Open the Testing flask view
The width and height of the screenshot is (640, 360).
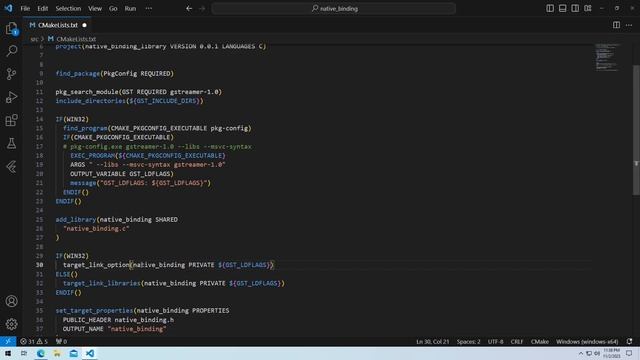pos(11,143)
